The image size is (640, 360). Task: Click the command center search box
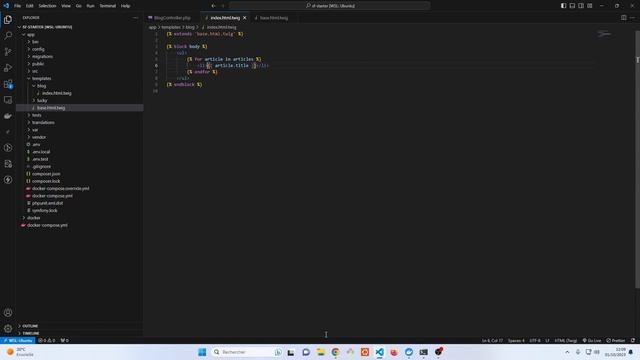pyautogui.click(x=330, y=6)
